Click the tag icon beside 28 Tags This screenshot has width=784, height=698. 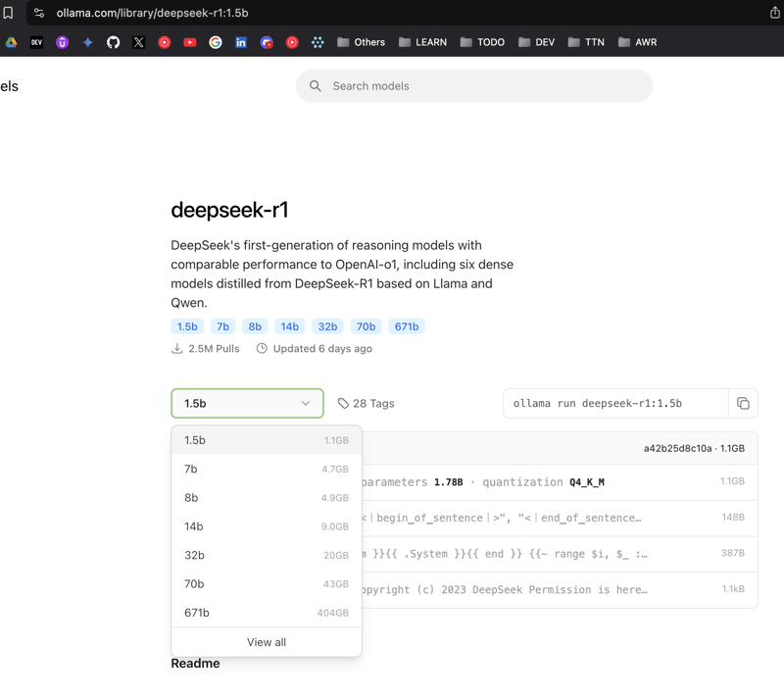pyautogui.click(x=343, y=404)
